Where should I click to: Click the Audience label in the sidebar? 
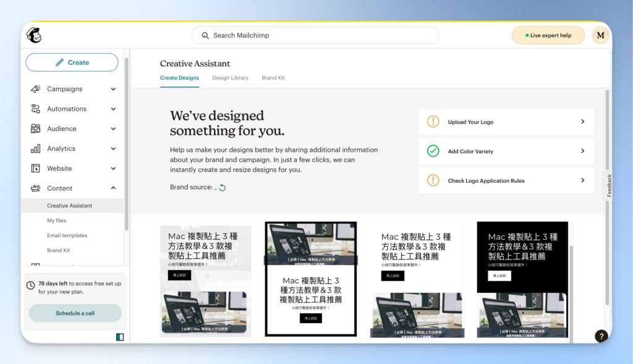click(61, 129)
